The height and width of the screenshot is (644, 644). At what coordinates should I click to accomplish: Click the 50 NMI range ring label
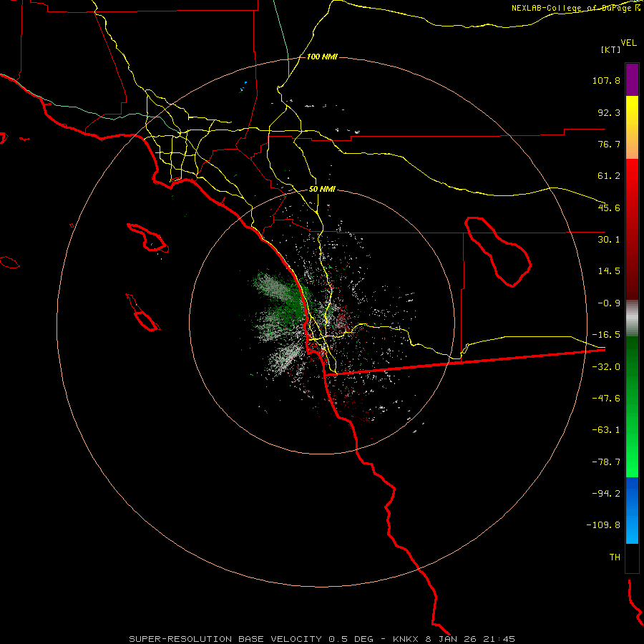point(322,190)
